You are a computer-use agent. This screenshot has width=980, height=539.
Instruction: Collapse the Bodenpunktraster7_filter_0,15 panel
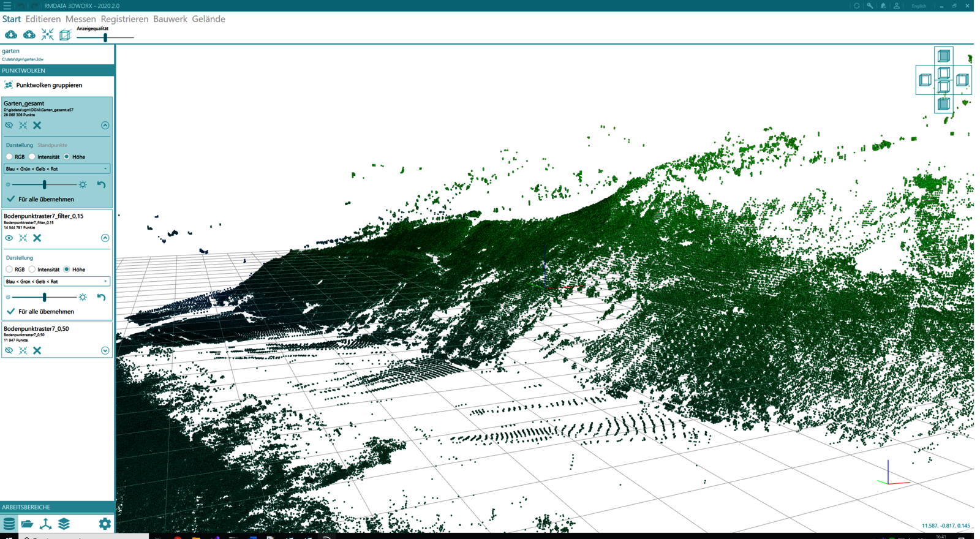coord(105,238)
